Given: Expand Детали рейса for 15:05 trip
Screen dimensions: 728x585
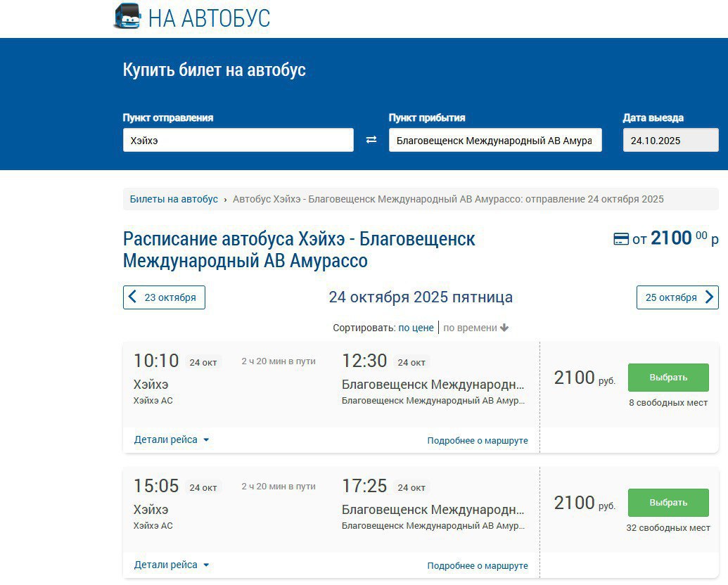Looking at the screenshot, I should coord(172,565).
